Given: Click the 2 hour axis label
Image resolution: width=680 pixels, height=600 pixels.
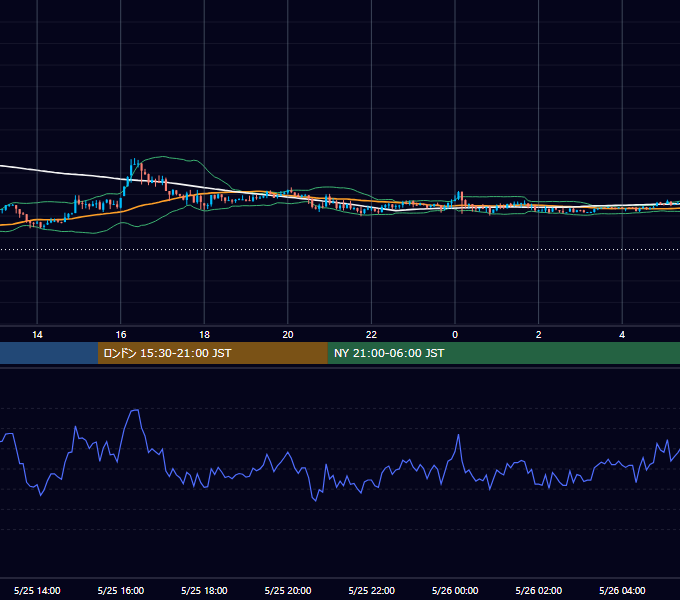Looking at the screenshot, I should [x=538, y=335].
